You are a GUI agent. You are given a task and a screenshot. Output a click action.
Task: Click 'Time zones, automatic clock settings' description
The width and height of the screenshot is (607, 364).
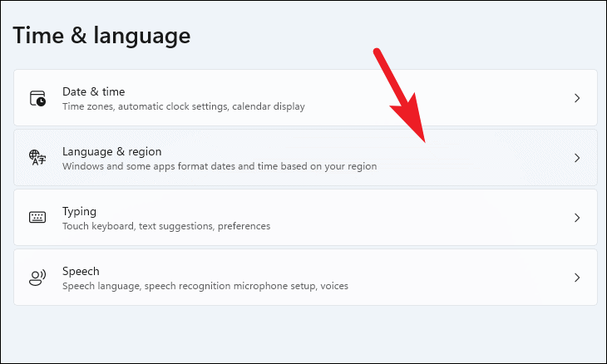pos(184,106)
